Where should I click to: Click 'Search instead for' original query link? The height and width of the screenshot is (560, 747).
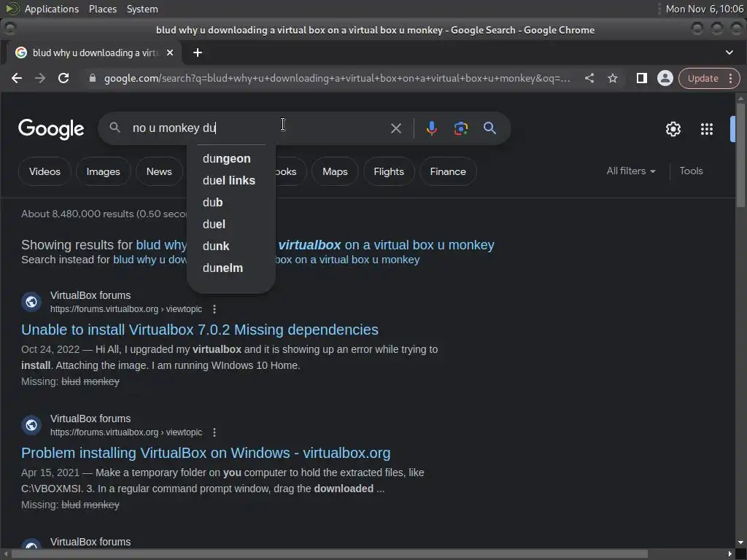click(x=266, y=260)
